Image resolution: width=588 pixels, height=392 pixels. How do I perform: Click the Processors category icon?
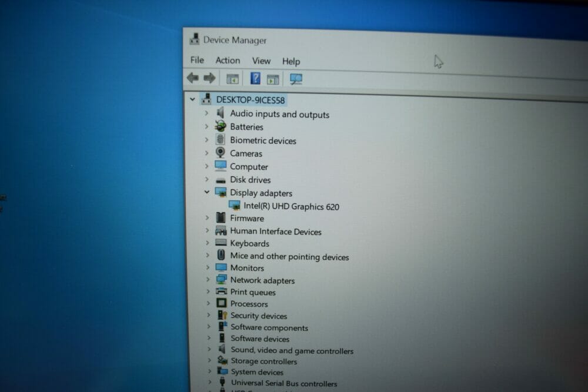(x=222, y=303)
